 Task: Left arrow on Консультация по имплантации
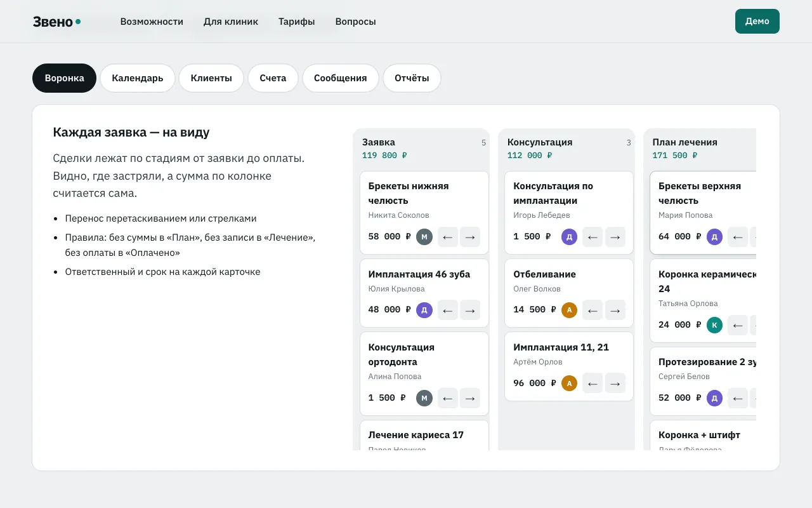point(593,237)
